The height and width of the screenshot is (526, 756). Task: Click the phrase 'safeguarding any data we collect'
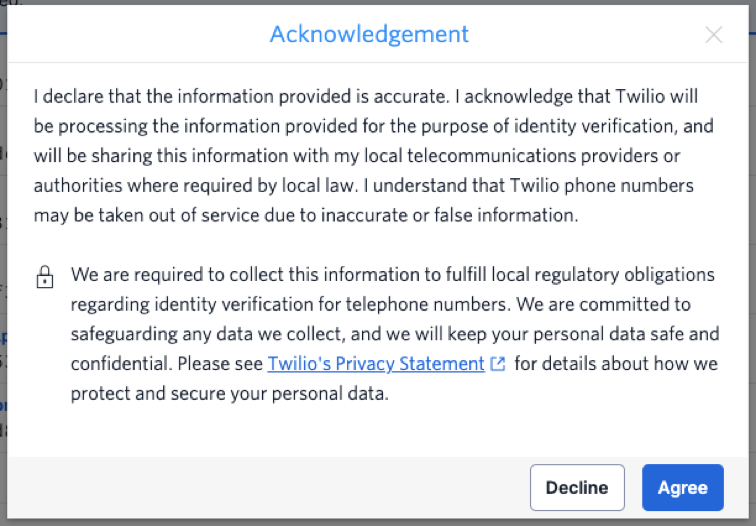[206, 334]
